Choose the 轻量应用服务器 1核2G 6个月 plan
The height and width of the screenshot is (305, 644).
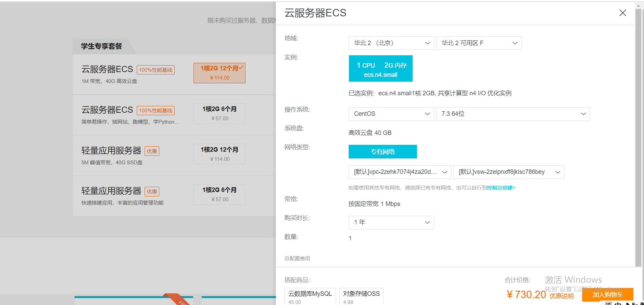point(219,195)
